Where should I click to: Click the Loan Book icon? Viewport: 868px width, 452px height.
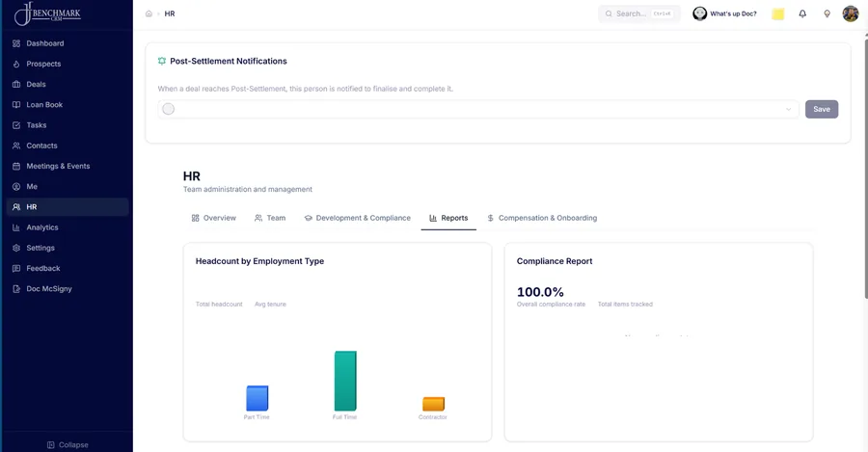(x=16, y=104)
